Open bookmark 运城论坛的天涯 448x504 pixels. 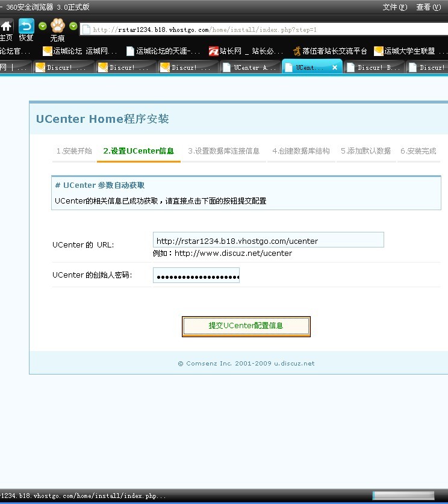point(163,51)
